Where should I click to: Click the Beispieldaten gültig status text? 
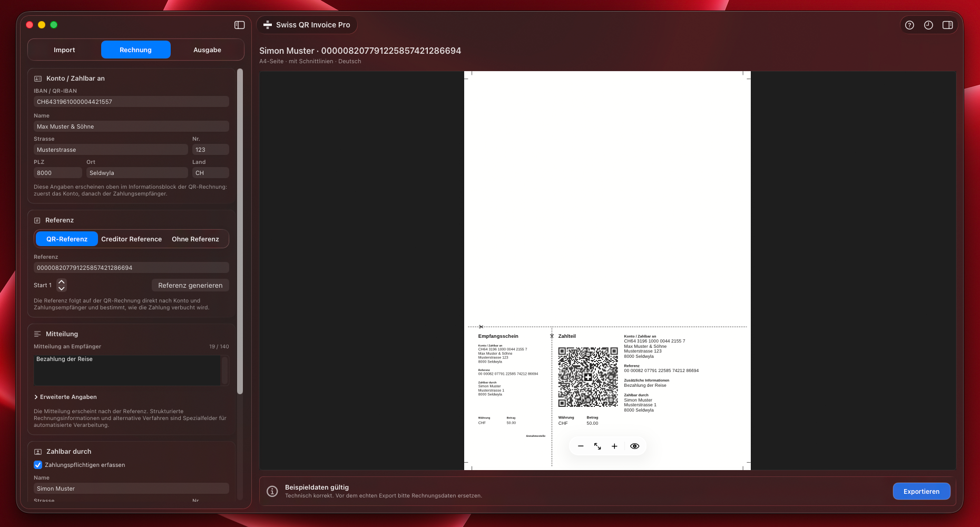317,487
